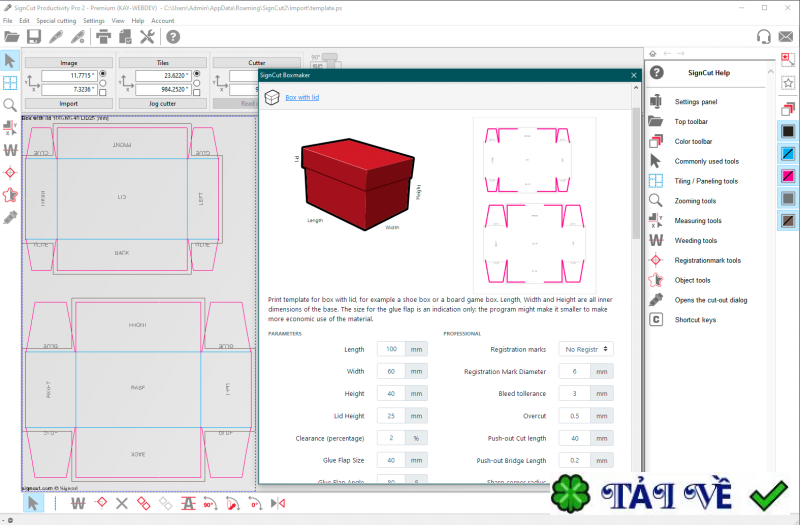800x525 pixels.
Task: Click the Jog cutter button
Action: 162,103
